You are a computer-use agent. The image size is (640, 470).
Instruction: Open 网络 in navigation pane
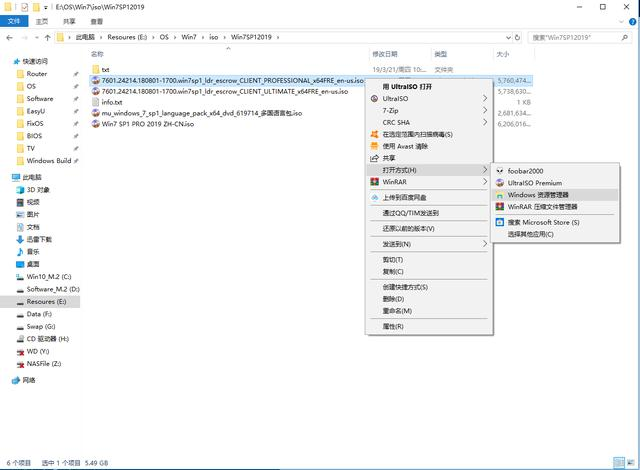click(29, 380)
